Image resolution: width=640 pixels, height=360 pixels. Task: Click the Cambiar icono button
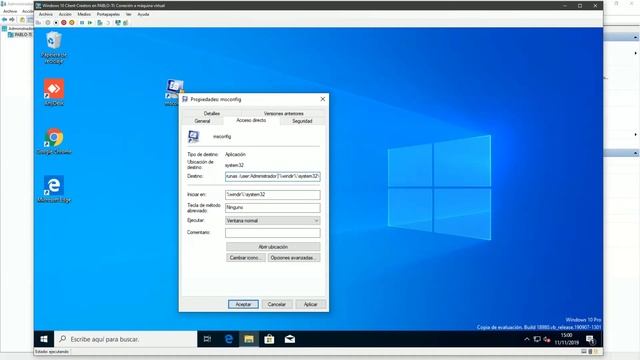246,258
